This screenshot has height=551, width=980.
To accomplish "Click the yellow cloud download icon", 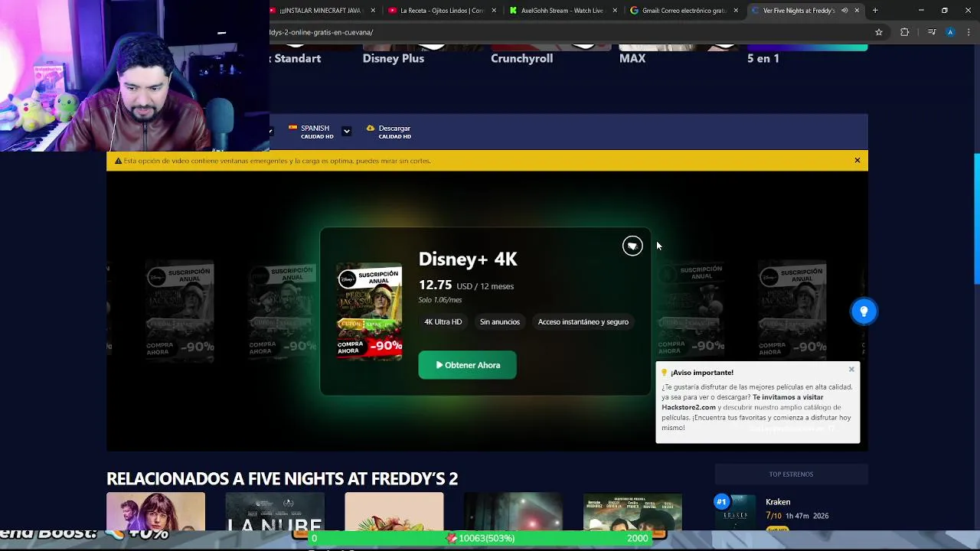I will pos(371,128).
